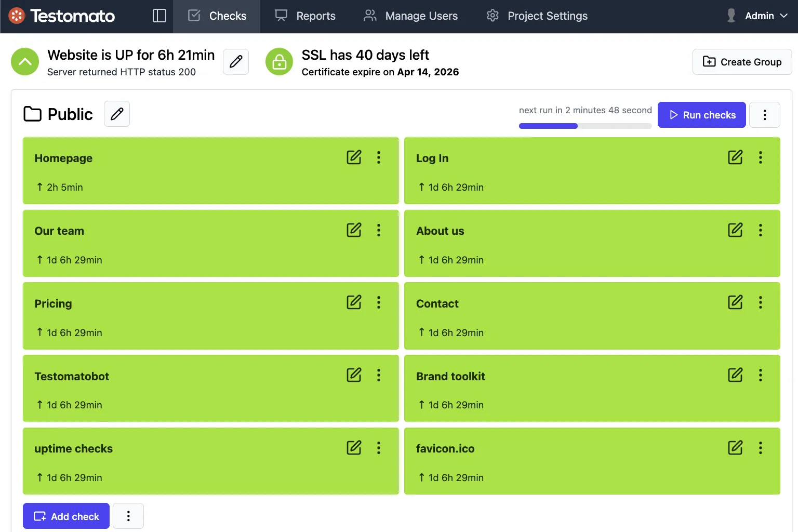Image resolution: width=798 pixels, height=532 pixels.
Task: Open more options next to Add check
Action: click(128, 516)
